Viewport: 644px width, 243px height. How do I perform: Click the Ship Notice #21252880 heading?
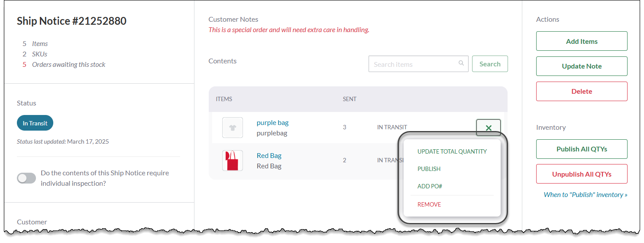point(71,21)
